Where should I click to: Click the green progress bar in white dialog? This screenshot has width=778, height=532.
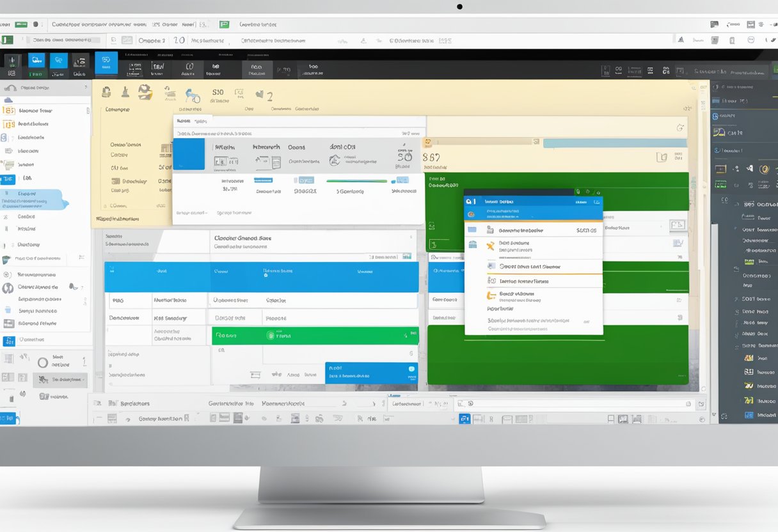356,181
